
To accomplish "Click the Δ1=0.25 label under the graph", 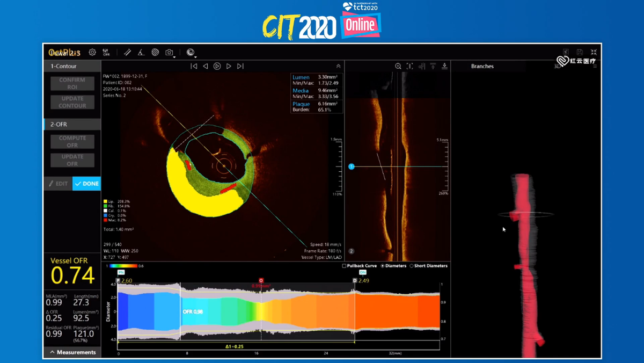I will 235,346.
